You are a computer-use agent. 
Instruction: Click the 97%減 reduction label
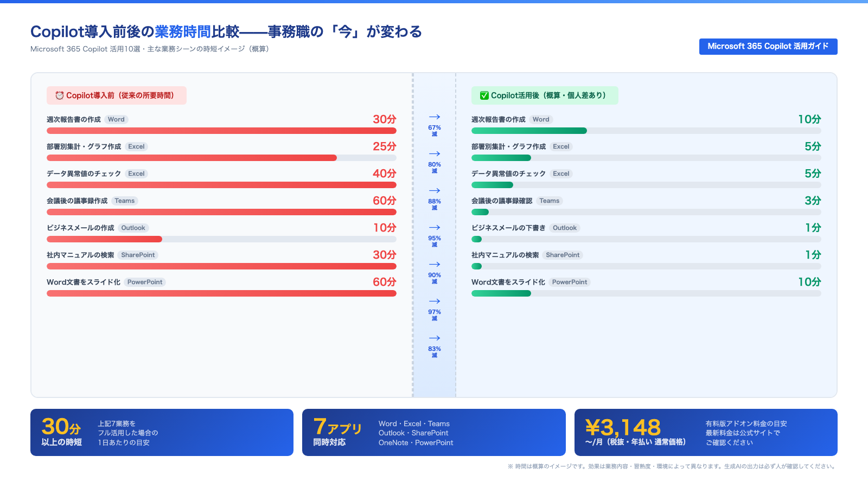tap(435, 315)
